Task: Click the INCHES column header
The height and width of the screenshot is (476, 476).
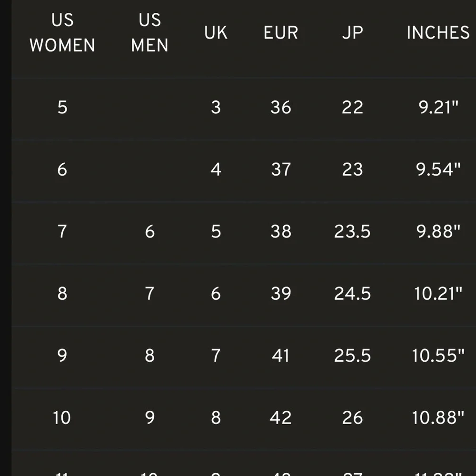Action: [438, 33]
